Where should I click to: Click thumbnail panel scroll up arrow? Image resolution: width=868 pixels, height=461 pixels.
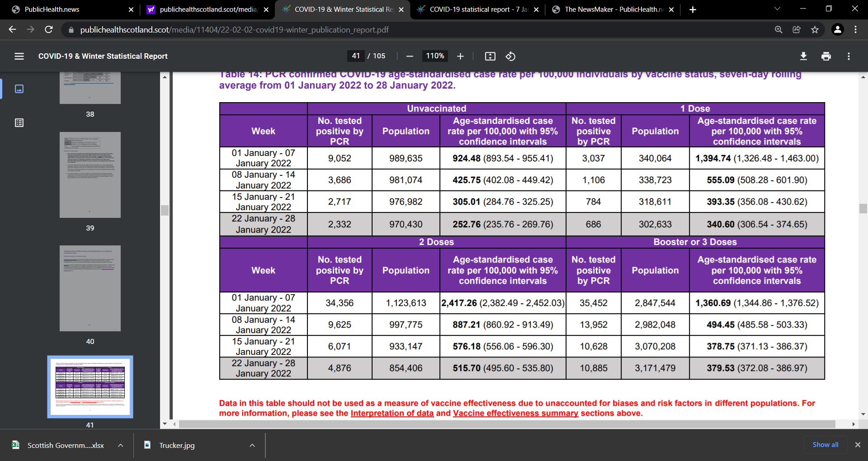(x=165, y=77)
